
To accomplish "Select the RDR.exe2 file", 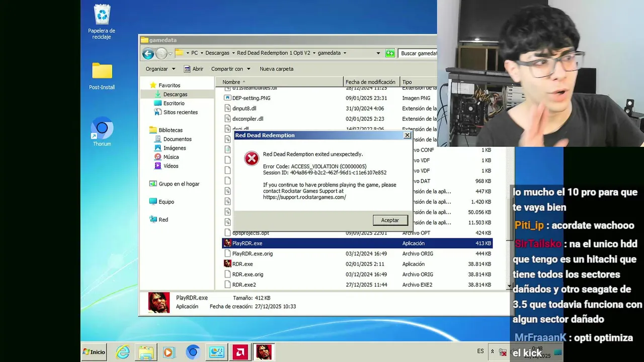I will 244,285.
